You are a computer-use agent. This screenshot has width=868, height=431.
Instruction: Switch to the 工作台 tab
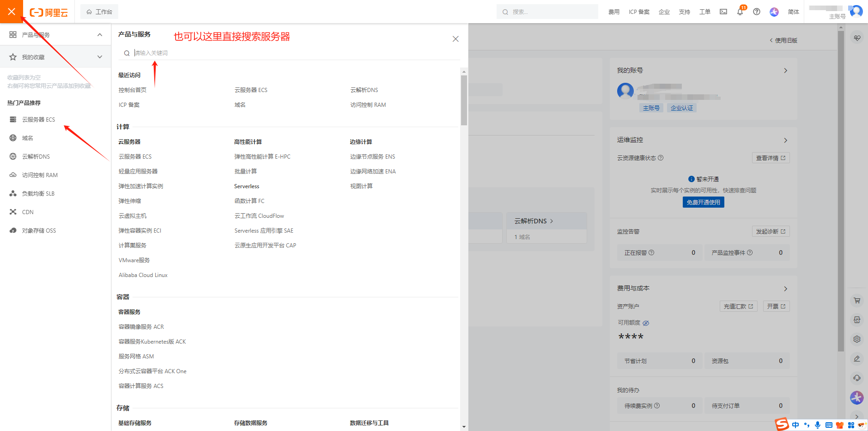pyautogui.click(x=99, y=11)
